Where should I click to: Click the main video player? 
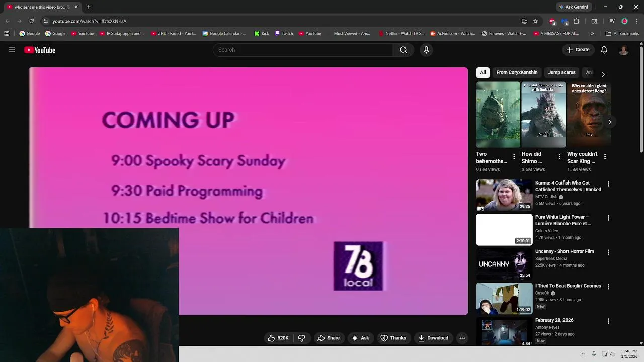point(249,191)
